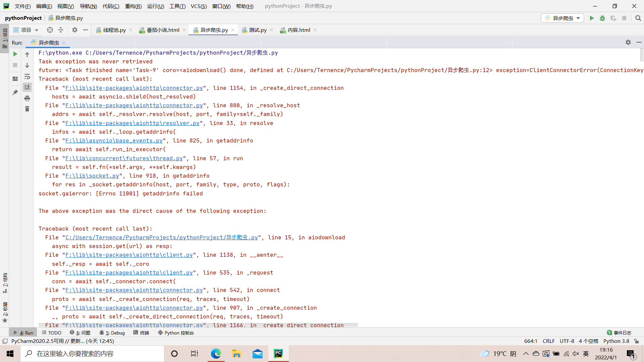Toggle tool window quick access icon

tap(5, 341)
